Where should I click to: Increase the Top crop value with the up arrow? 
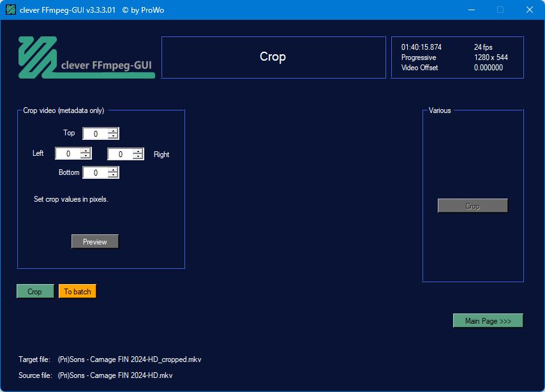click(x=113, y=131)
